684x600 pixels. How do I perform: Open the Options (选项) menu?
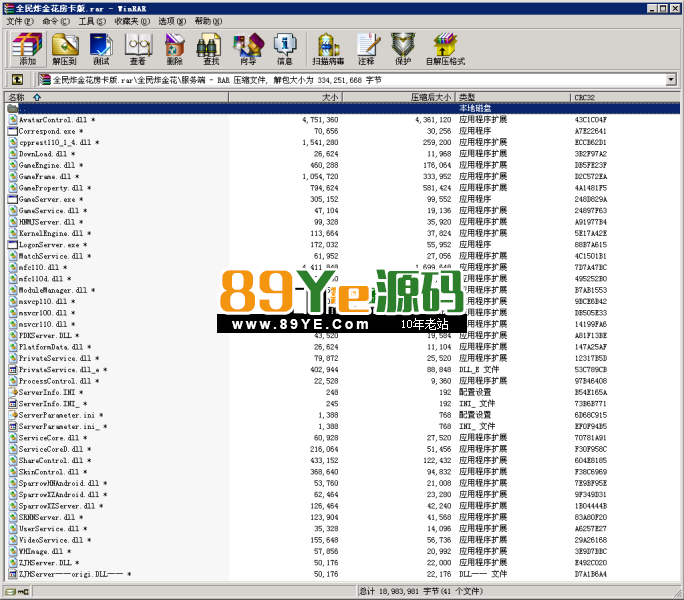tap(172, 21)
